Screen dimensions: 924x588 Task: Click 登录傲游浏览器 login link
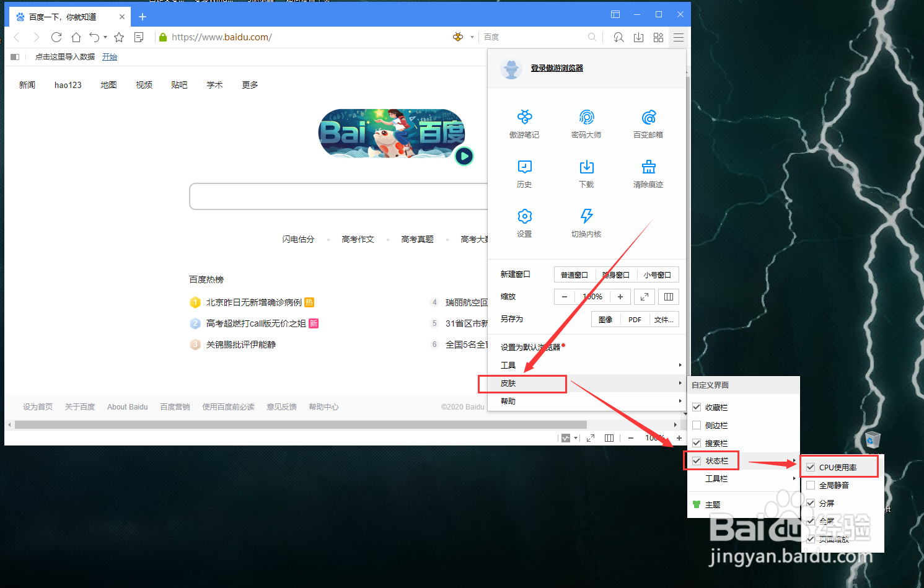(557, 68)
